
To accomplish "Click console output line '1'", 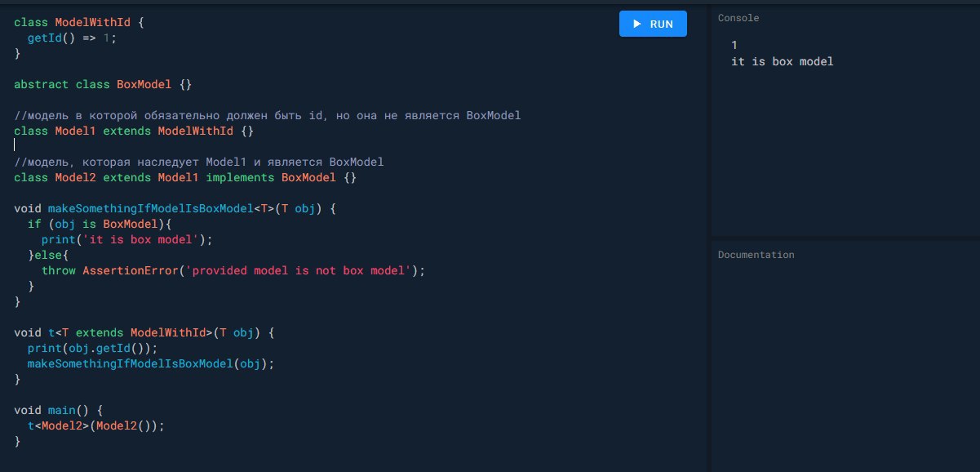I will 734,45.
